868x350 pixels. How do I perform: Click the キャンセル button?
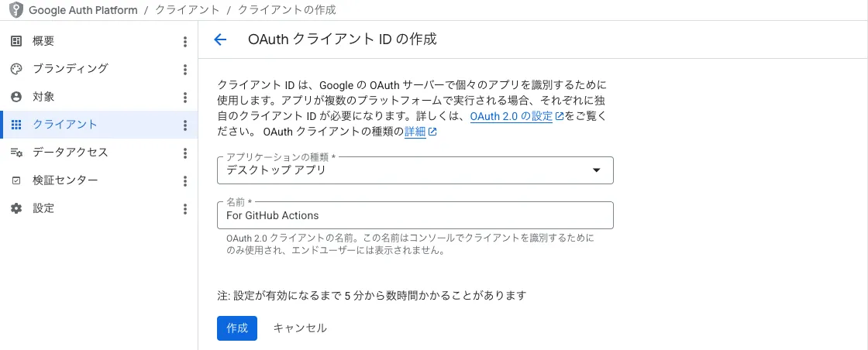pos(300,328)
